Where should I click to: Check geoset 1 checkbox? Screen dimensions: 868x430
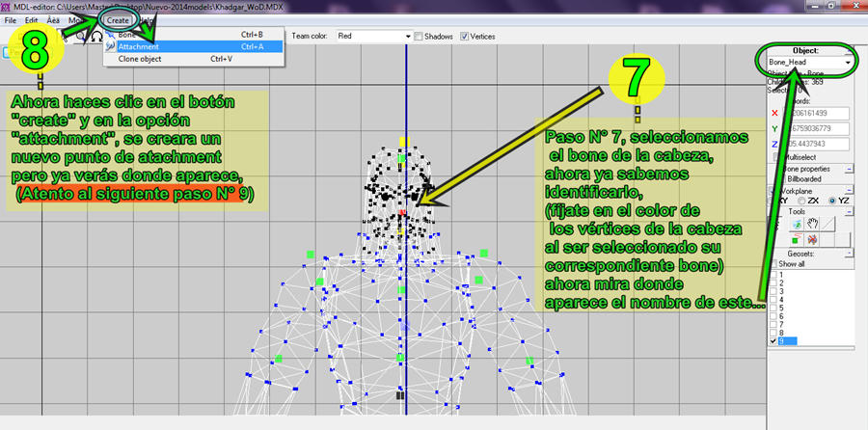pos(773,275)
